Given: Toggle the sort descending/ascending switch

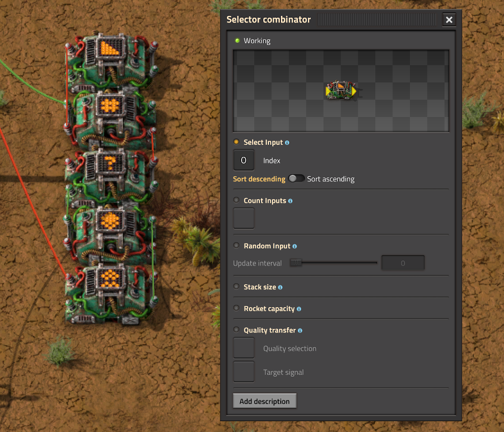Looking at the screenshot, I should tap(296, 179).
